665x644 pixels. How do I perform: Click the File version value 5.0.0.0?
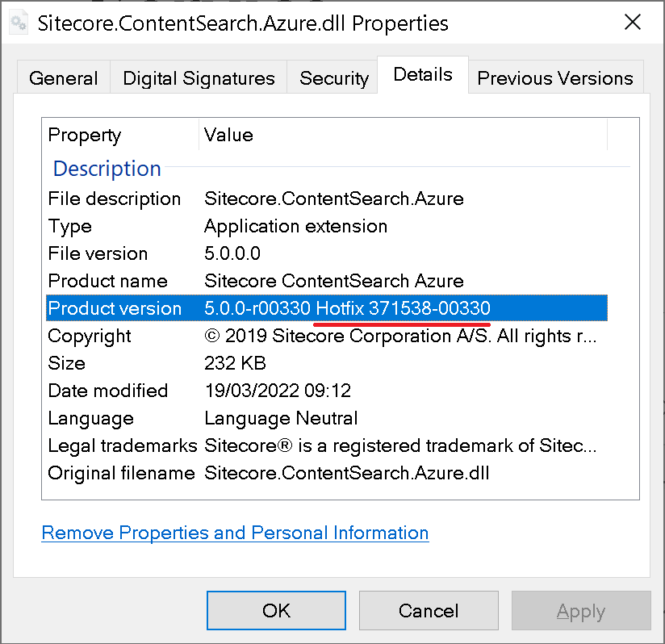point(233,253)
